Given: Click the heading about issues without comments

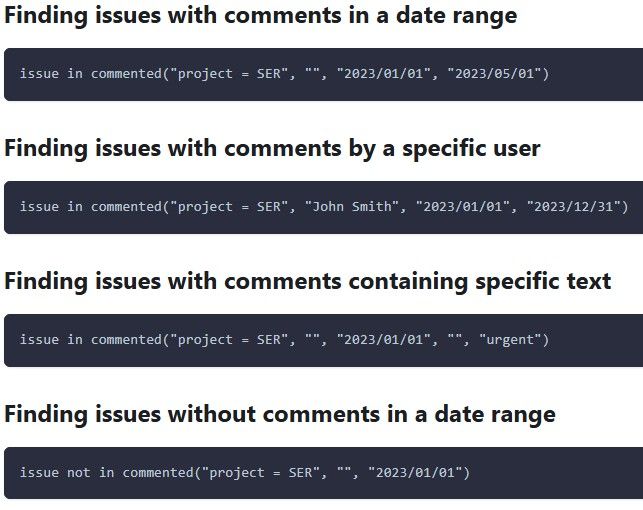Looking at the screenshot, I should pyautogui.click(x=280, y=414).
